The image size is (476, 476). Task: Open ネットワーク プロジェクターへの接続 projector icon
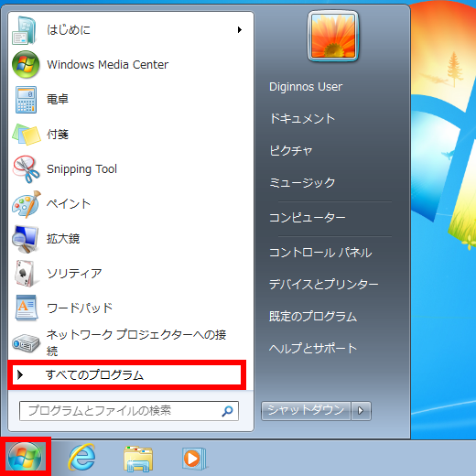coord(26,343)
